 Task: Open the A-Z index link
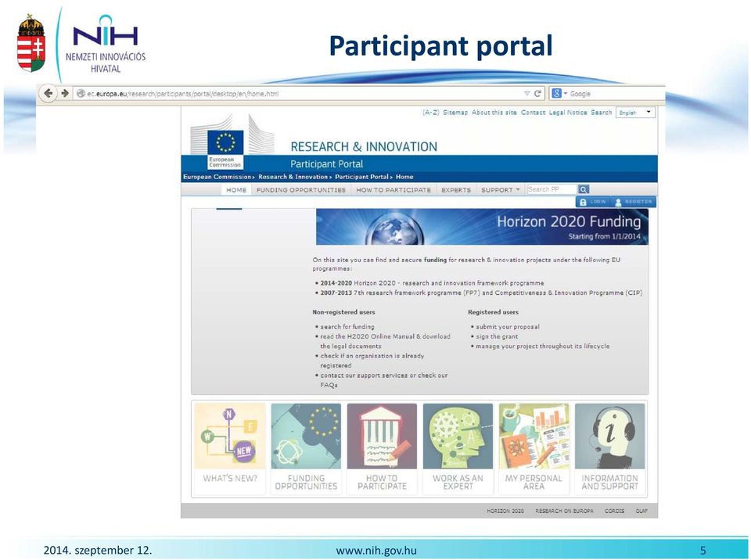click(430, 113)
